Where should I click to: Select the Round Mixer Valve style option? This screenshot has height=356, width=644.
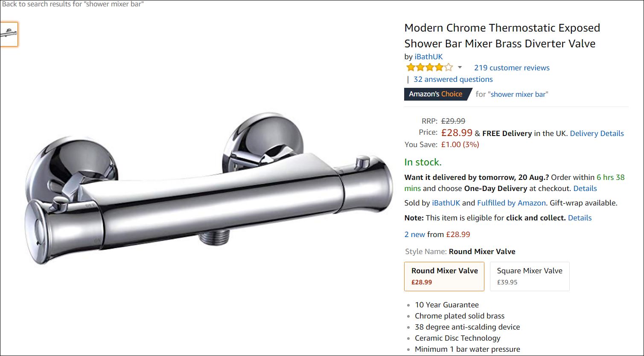444,276
